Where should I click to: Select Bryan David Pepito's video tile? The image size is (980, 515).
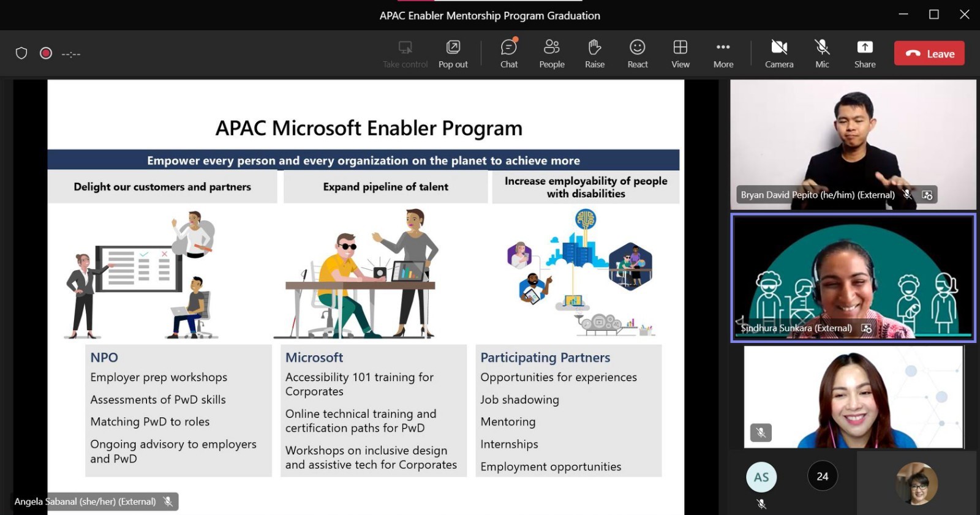[x=853, y=145]
